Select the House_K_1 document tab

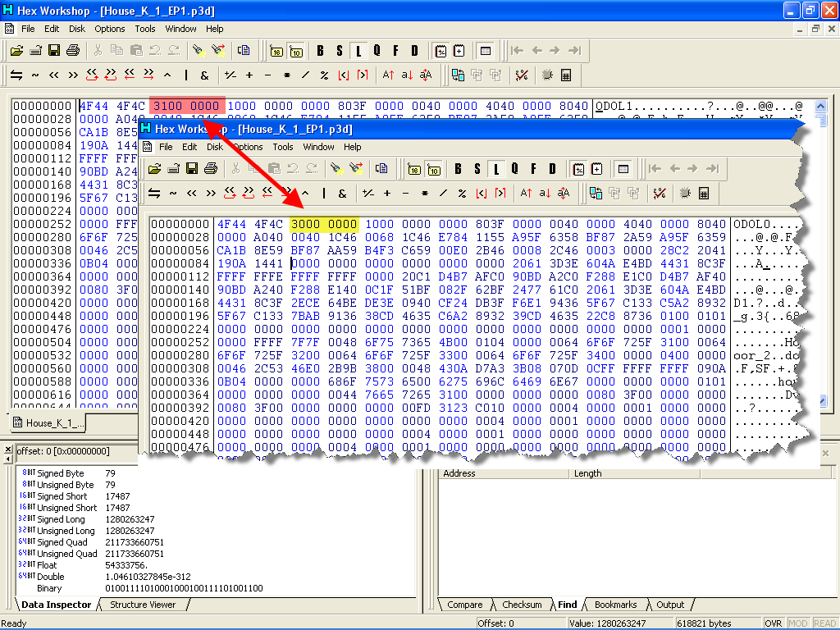(49, 423)
